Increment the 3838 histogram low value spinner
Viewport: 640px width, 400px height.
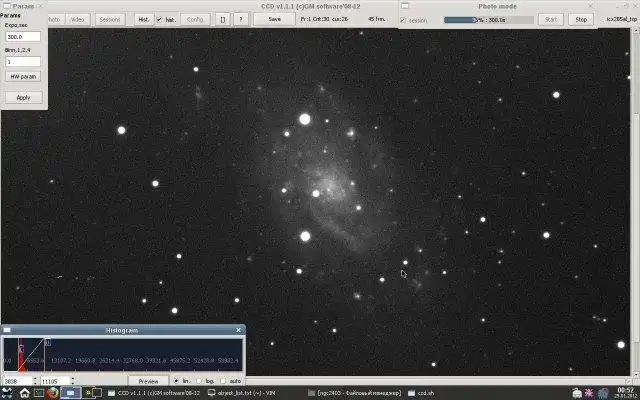point(35,379)
